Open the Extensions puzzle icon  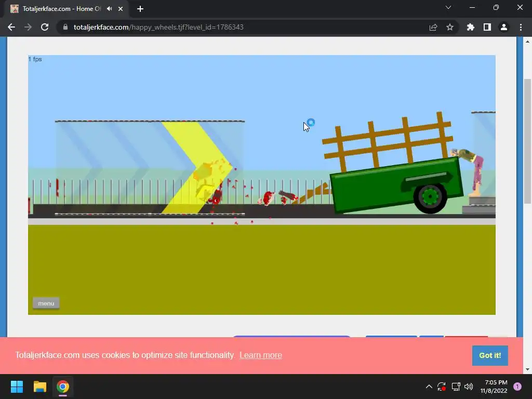(x=471, y=27)
